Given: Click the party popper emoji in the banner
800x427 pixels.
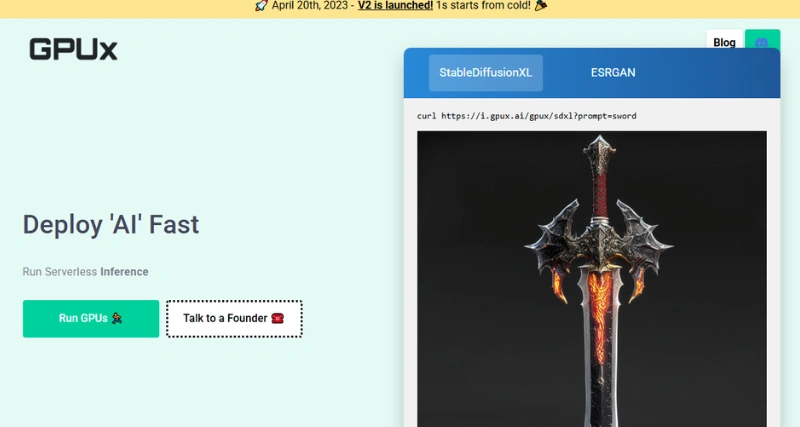Looking at the screenshot, I should [x=541, y=6].
